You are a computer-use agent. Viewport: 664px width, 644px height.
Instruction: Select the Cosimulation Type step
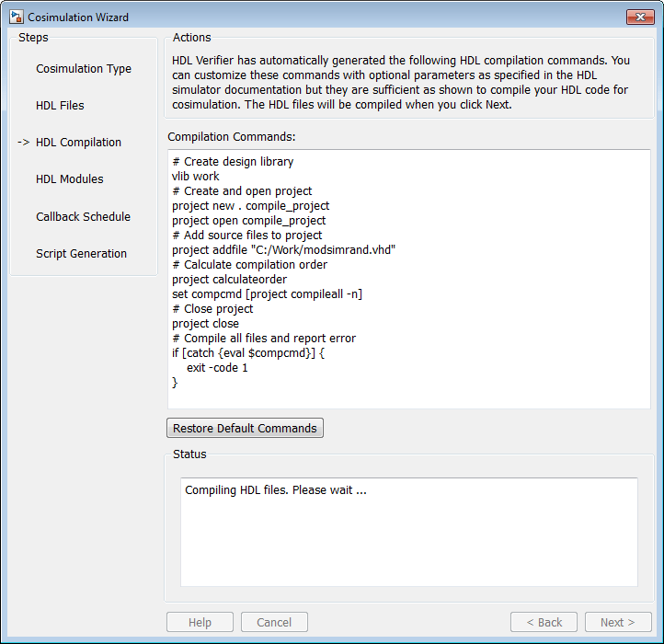click(x=84, y=69)
